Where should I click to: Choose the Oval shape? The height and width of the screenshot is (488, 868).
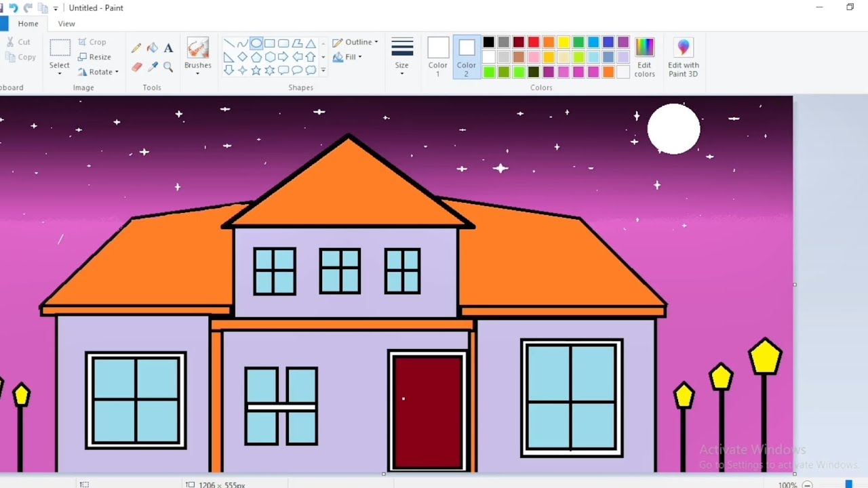point(256,43)
